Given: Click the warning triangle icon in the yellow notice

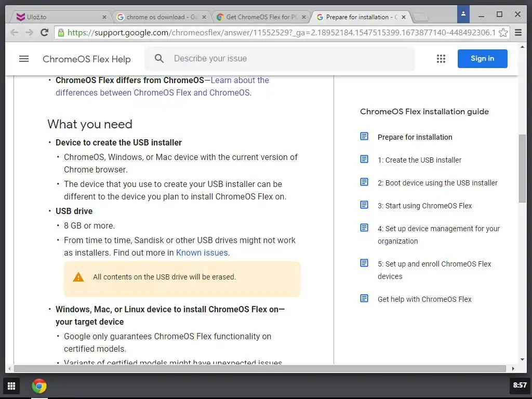Looking at the screenshot, I should coord(78,277).
